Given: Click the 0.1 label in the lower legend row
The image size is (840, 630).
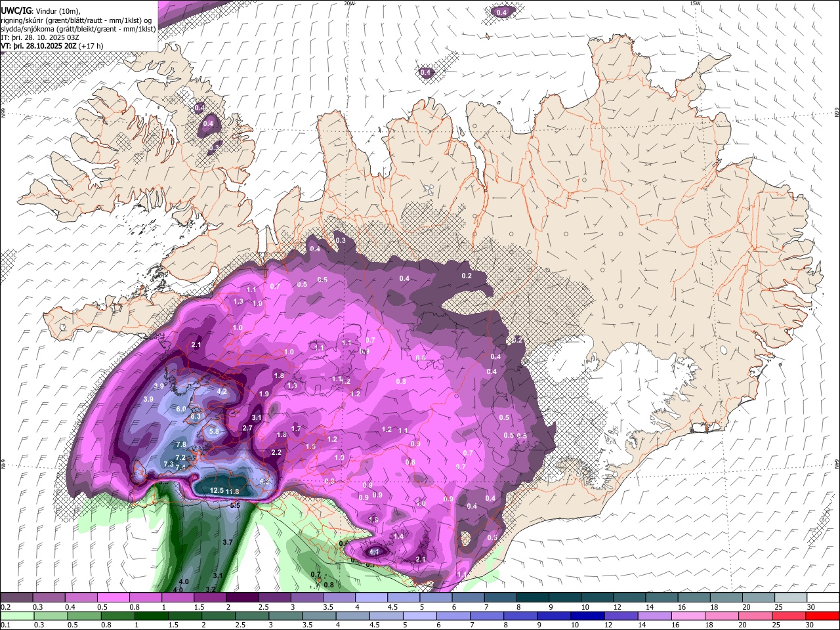Looking at the screenshot, I should tap(5, 625).
